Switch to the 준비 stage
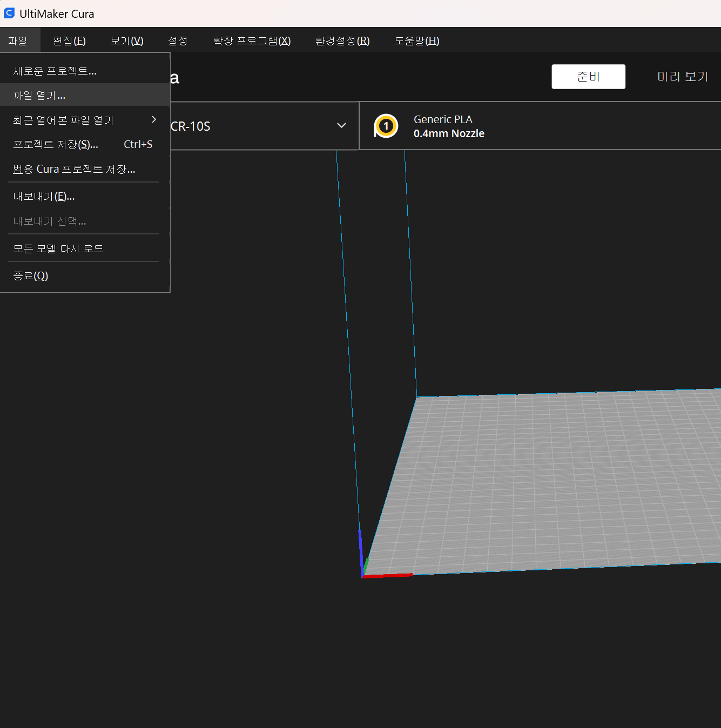Image resolution: width=721 pixels, height=728 pixels. click(x=588, y=77)
